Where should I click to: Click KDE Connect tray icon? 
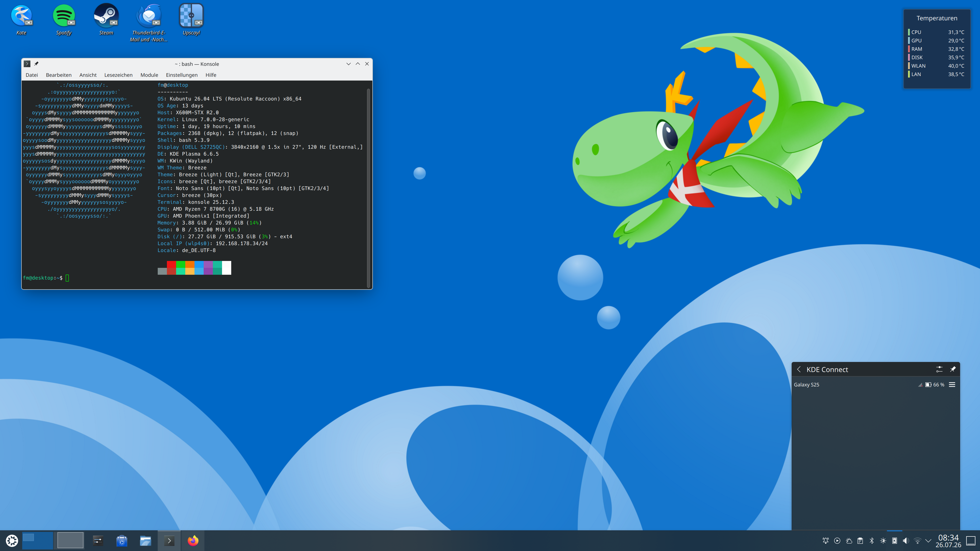click(895, 540)
